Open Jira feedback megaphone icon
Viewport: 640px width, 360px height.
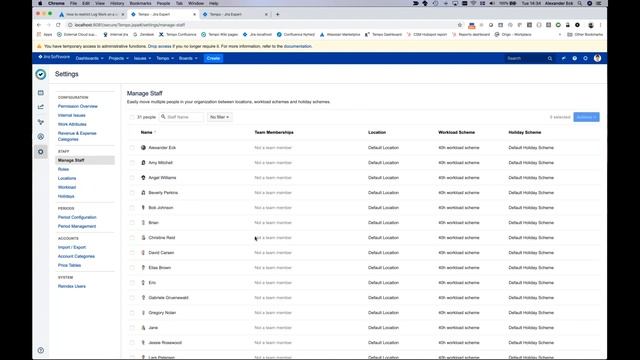[564, 58]
